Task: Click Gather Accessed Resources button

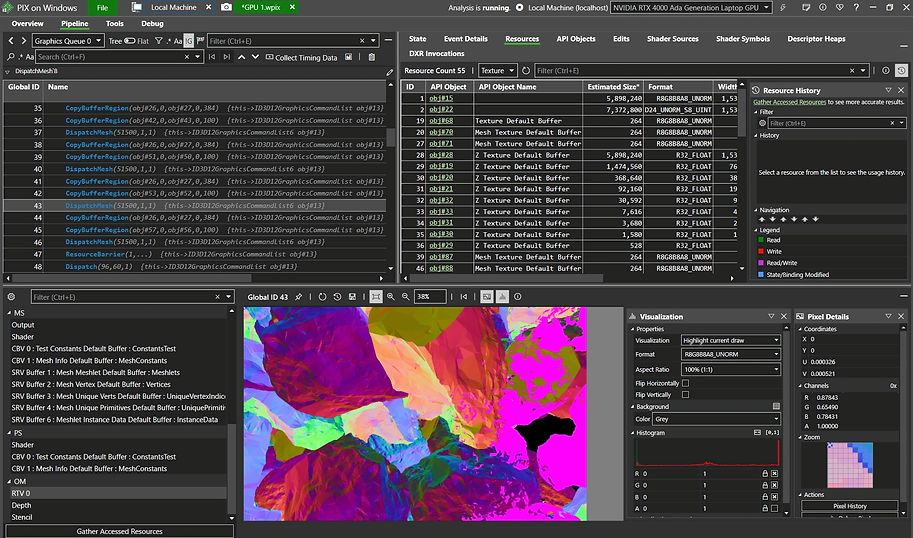Action: point(119,531)
